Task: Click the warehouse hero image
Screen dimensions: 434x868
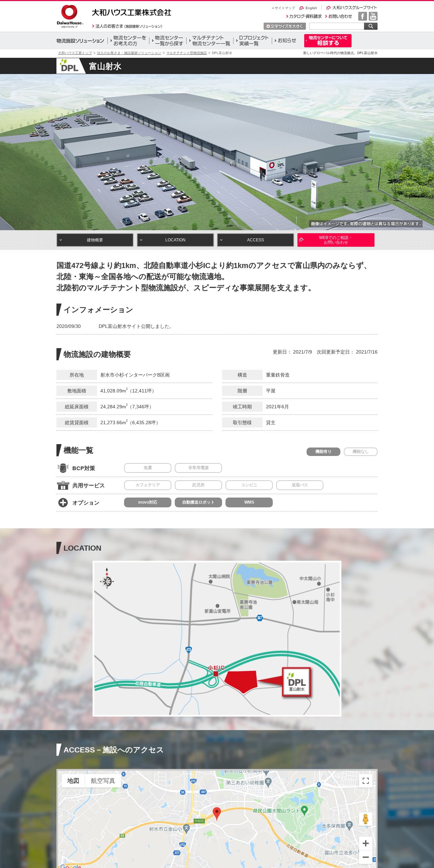Action: pyautogui.click(x=217, y=152)
